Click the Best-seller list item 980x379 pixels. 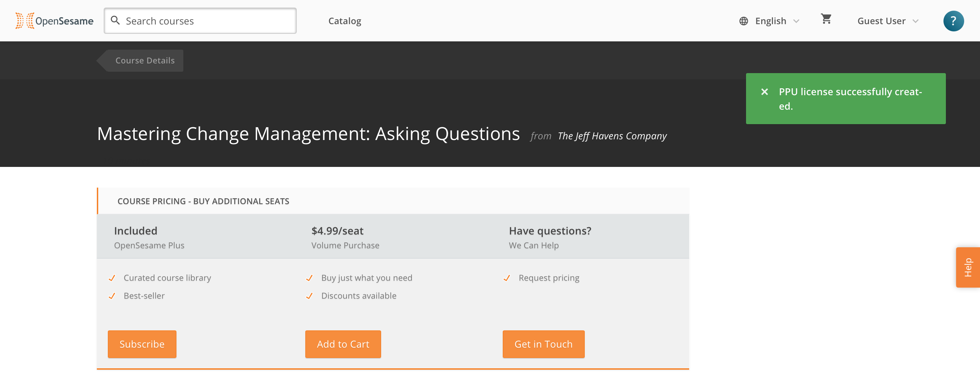144,296
